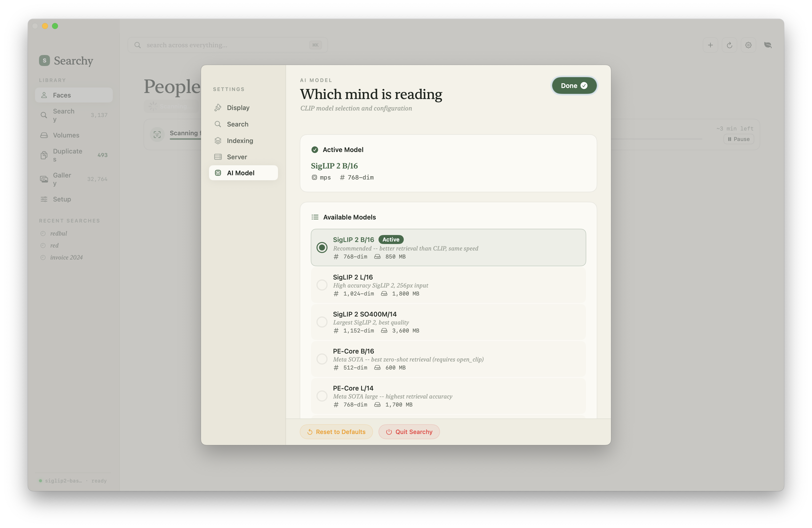Click the Searchy logo icon

pos(44,60)
